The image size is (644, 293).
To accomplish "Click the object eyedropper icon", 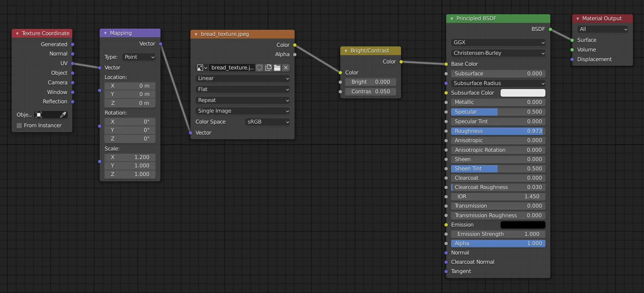I will click(63, 115).
